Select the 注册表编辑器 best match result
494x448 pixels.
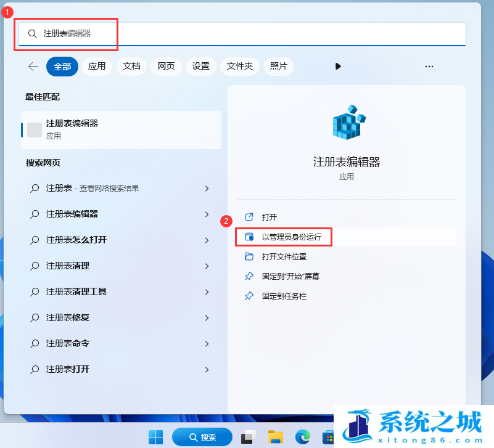click(120, 129)
